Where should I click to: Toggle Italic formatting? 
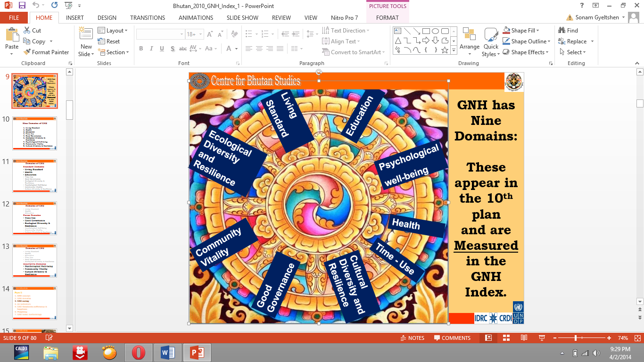(151, 49)
